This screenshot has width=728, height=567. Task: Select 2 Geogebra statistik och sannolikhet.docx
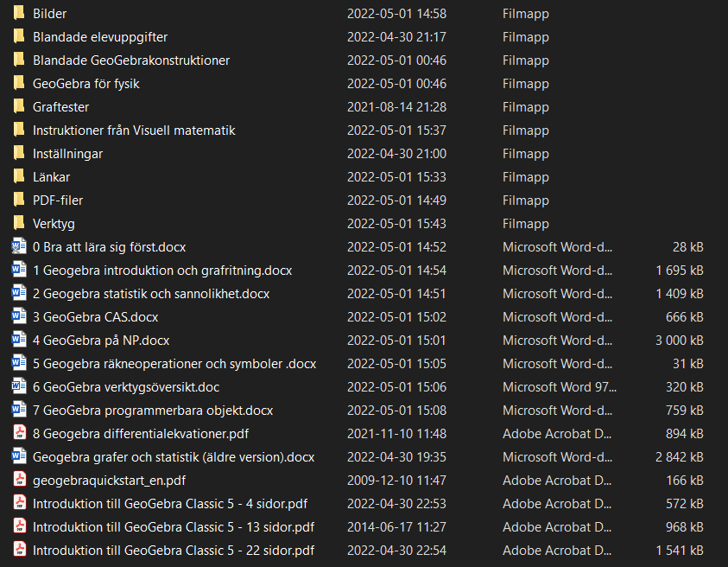pyautogui.click(x=151, y=294)
